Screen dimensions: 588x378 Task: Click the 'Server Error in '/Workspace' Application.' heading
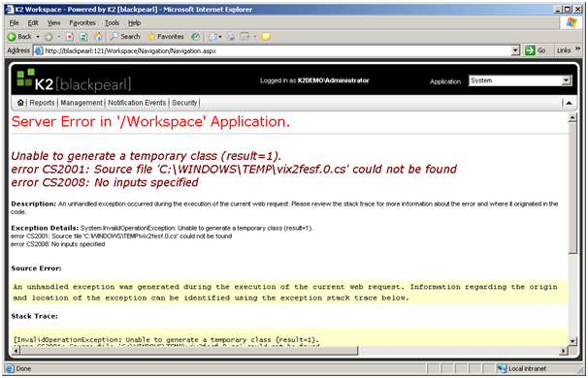pyautogui.click(x=150, y=122)
